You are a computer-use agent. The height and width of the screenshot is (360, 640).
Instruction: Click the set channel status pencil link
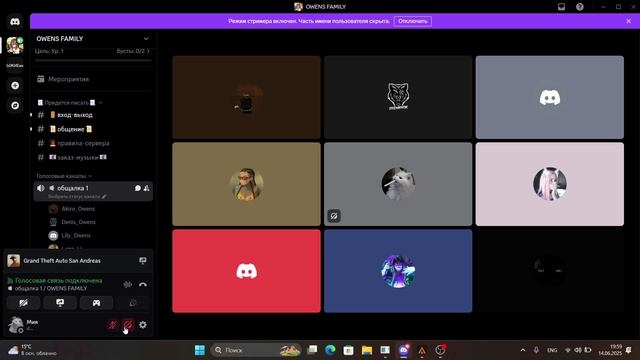click(x=77, y=197)
